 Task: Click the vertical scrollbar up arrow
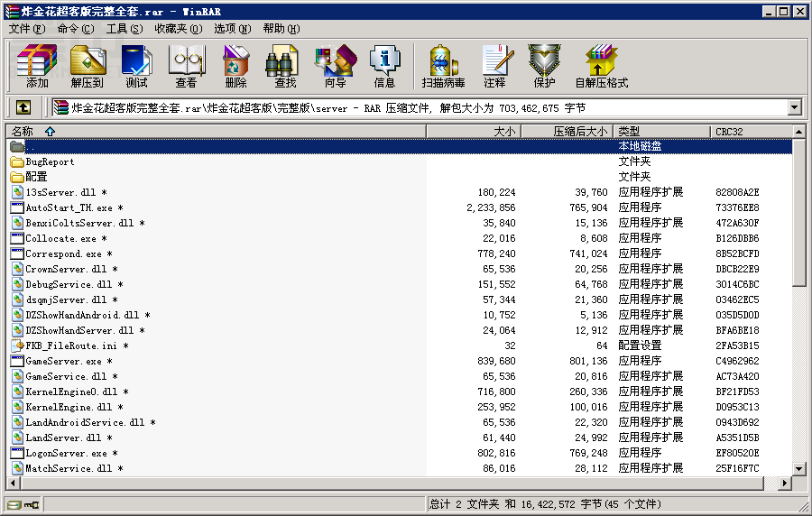coord(799,132)
